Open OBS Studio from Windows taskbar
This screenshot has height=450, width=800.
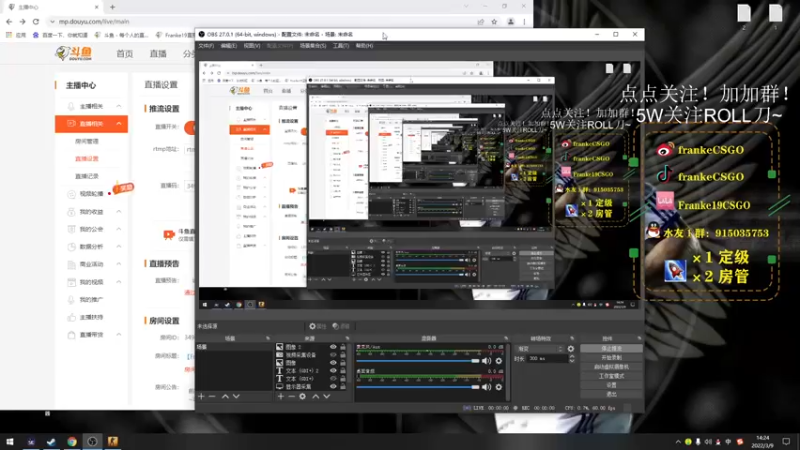tap(92, 441)
